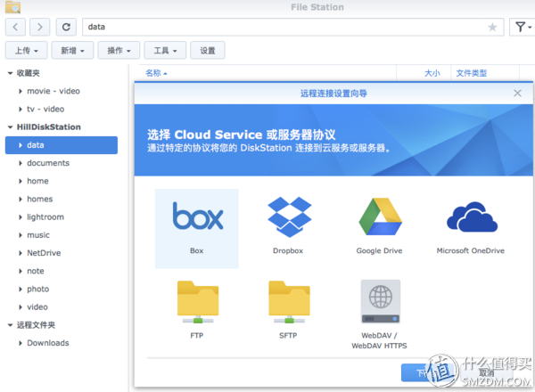Select the SFTP folder icon
The height and width of the screenshot is (392, 535).
tap(289, 302)
